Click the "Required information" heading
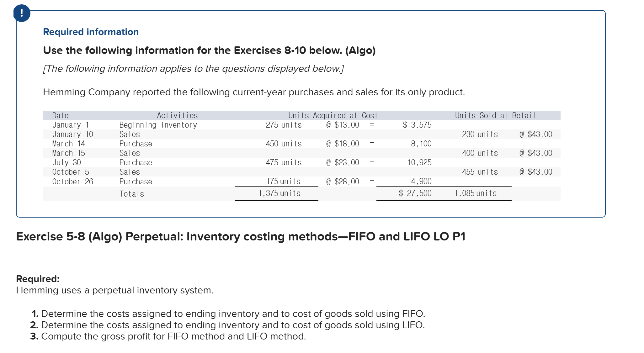This screenshot has width=644, height=353. tap(91, 32)
